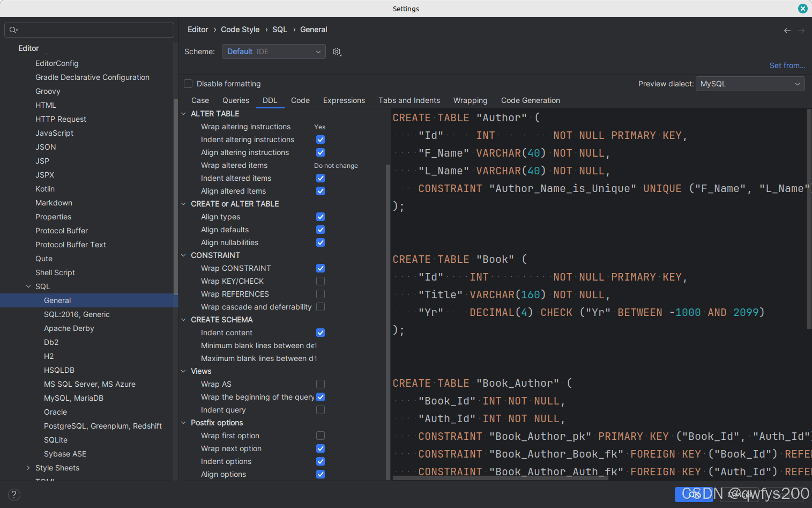Screen dimensions: 812x508
Task: Click the preview horizontal scrollbar
Action: click(x=501, y=477)
